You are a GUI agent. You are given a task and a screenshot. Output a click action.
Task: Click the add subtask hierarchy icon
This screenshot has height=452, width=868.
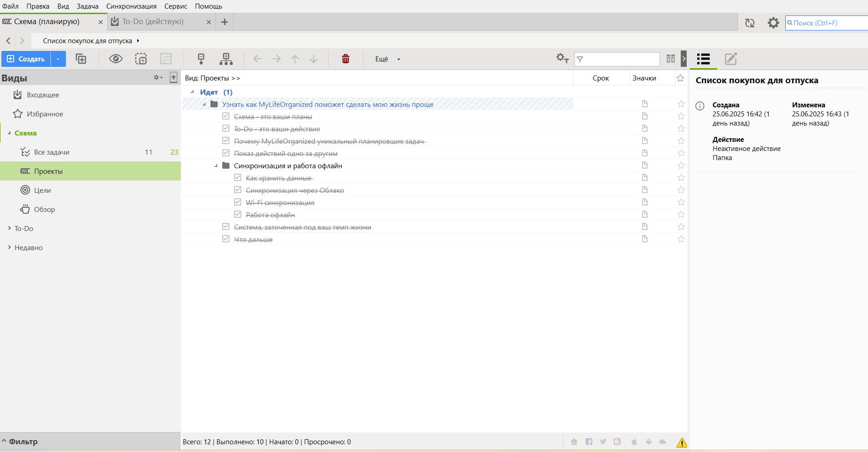[226, 59]
